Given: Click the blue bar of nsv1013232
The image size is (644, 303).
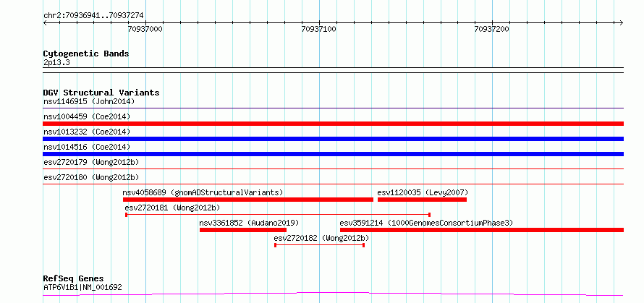Looking at the screenshot, I should [334, 139].
